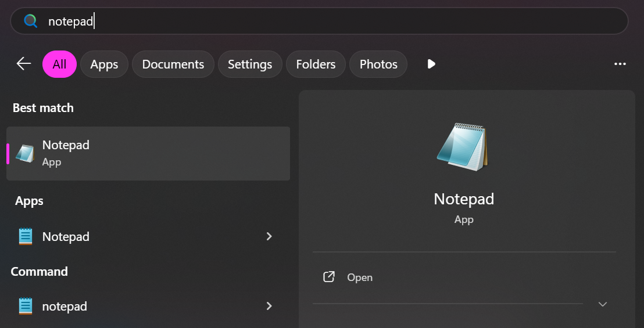Open the three-dot options menu
The width and height of the screenshot is (644, 328).
click(620, 64)
